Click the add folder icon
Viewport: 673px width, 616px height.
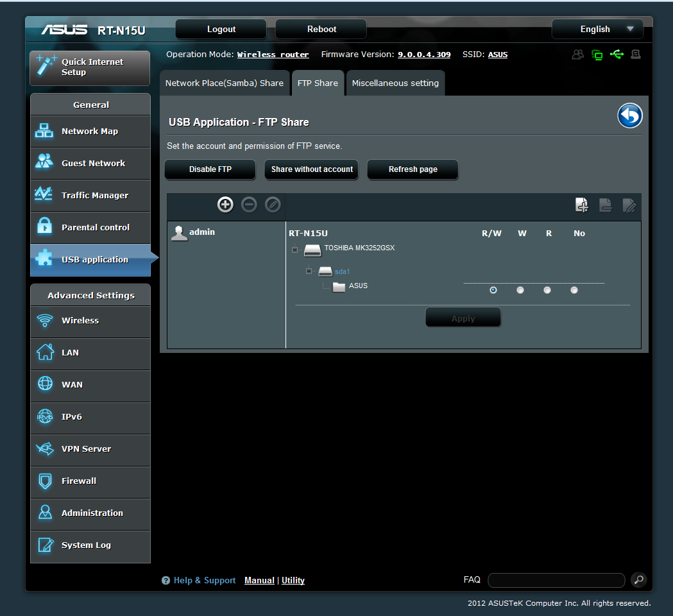(581, 205)
